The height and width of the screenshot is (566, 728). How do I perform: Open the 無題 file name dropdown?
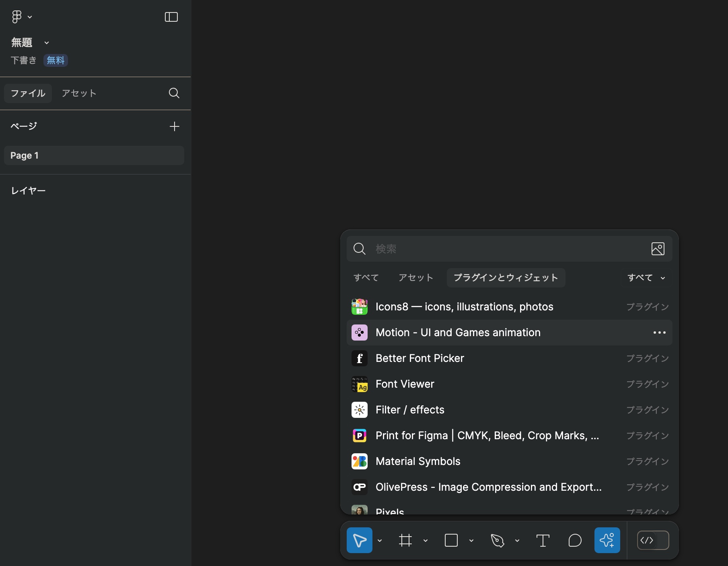coord(47,43)
